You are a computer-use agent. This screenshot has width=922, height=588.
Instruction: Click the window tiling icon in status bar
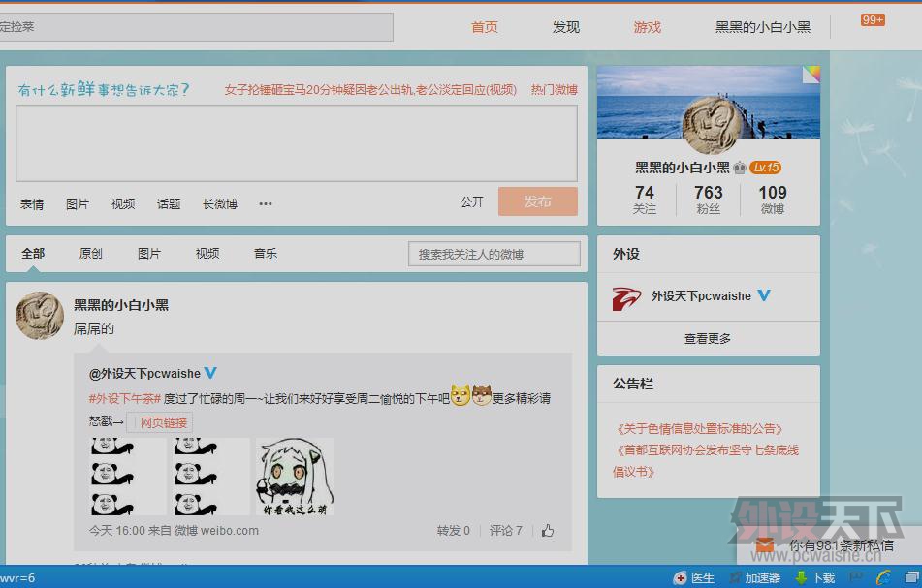[x=911, y=578]
